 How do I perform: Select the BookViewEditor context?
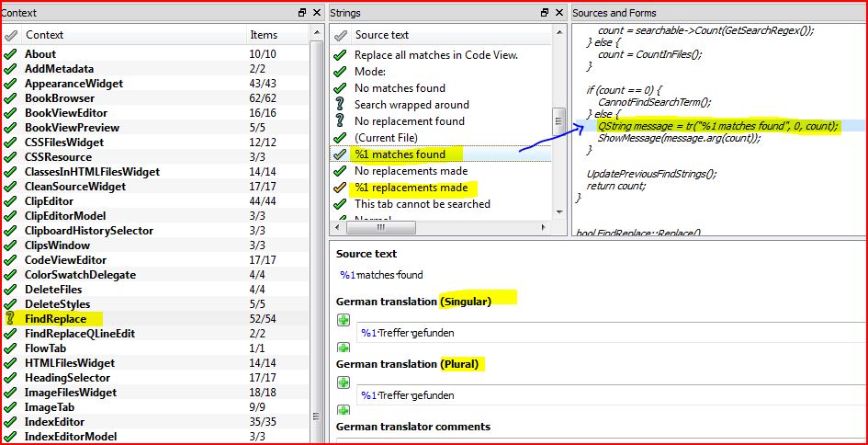click(66, 113)
